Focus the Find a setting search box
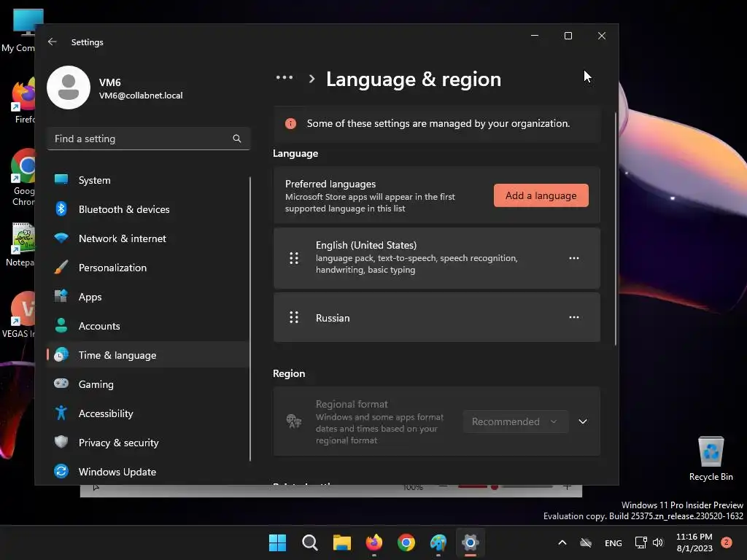Screen dimensions: 747x560 point(149,139)
